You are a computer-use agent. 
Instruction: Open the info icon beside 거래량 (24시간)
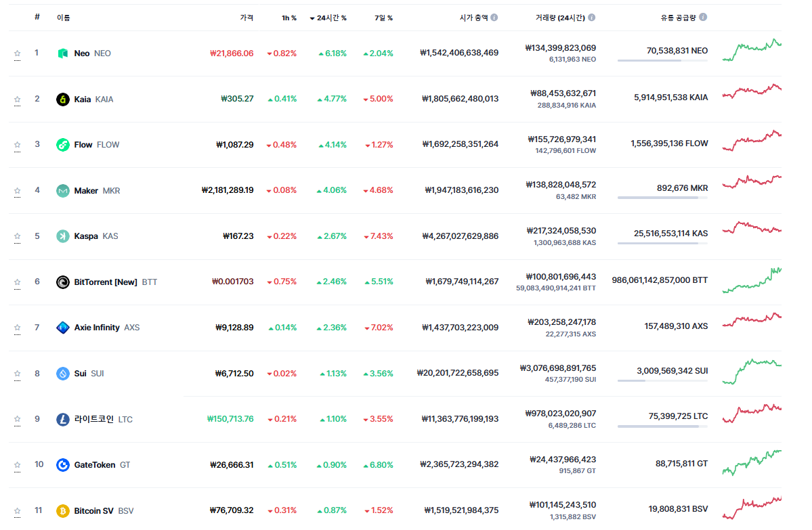pos(591,18)
